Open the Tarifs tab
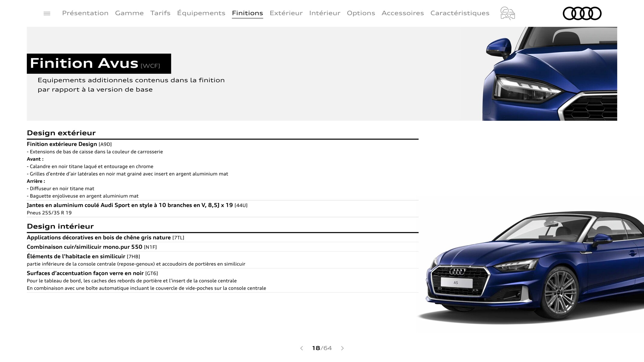The image size is (644, 362). [x=160, y=13]
